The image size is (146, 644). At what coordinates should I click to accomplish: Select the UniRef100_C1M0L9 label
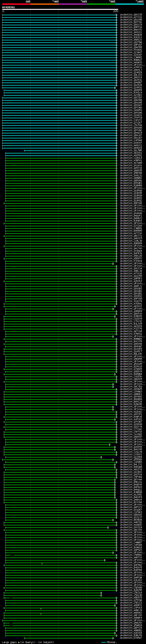[x=131, y=158]
